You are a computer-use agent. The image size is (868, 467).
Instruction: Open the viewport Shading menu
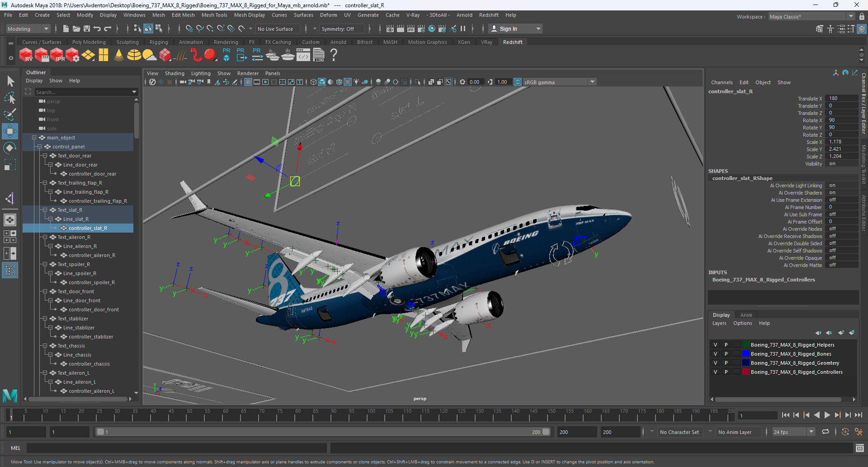175,73
